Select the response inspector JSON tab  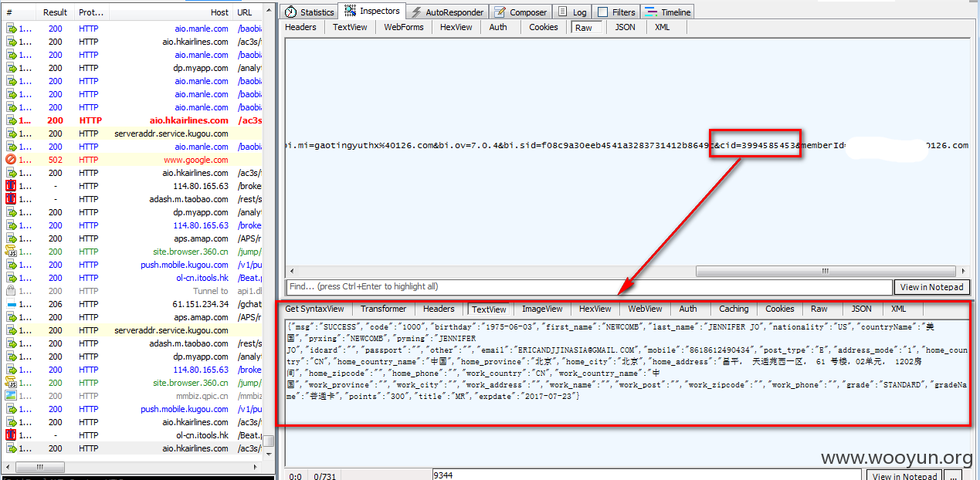point(862,309)
